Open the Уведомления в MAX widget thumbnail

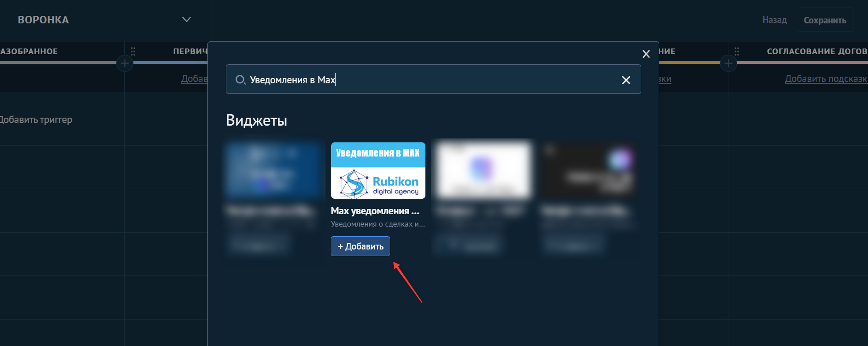point(378,170)
